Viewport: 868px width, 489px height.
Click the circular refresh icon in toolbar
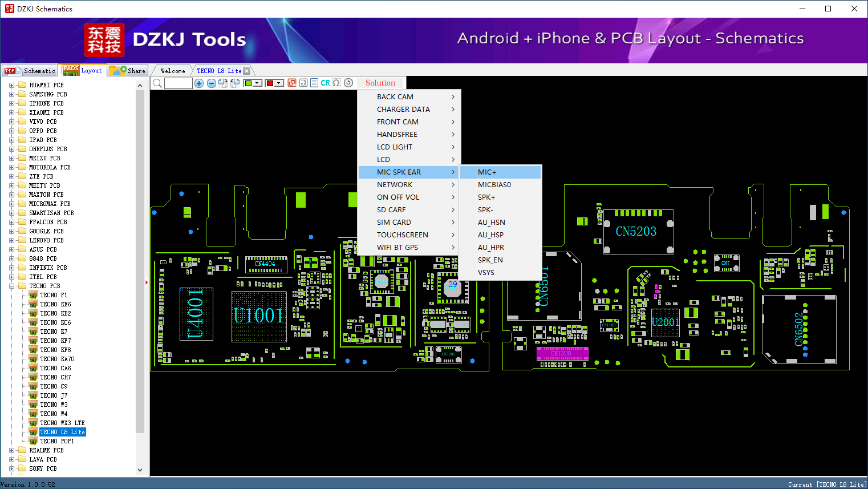tap(348, 83)
